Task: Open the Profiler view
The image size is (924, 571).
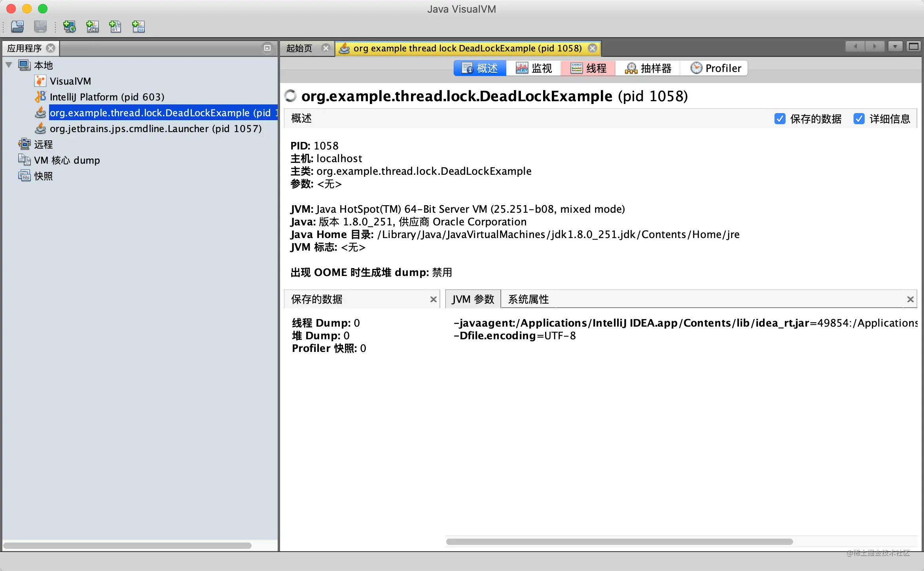Action: click(716, 68)
